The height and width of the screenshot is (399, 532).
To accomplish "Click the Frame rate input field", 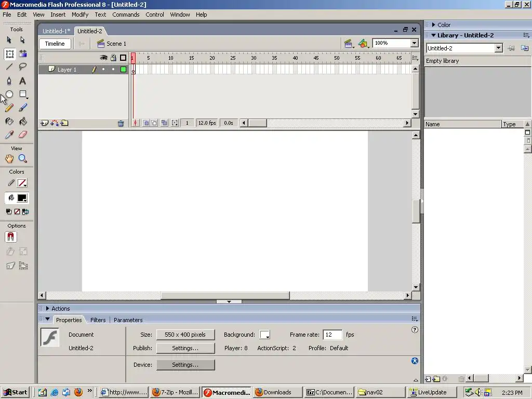I will (x=332, y=335).
